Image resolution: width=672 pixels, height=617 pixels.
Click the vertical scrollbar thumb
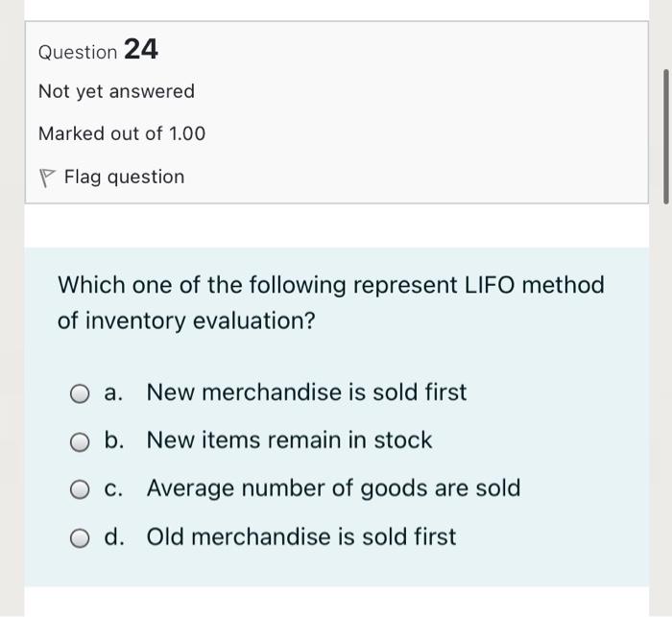click(x=666, y=135)
